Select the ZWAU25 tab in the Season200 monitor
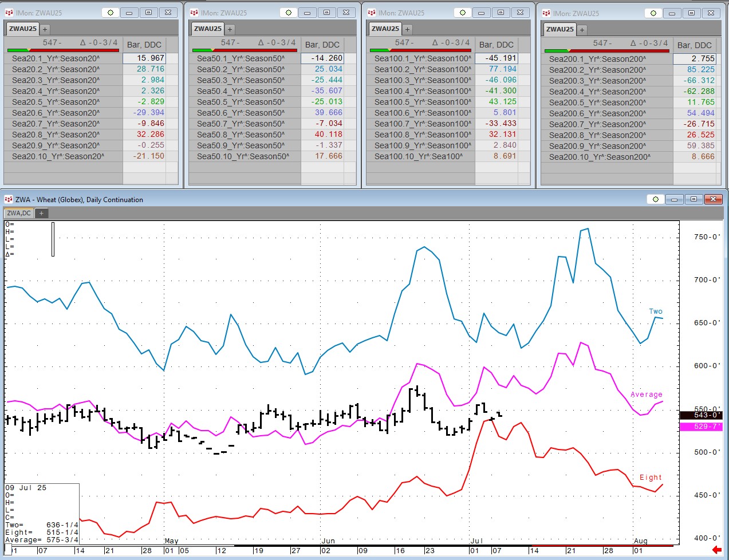Image resolution: width=729 pixels, height=560 pixels. click(x=559, y=29)
